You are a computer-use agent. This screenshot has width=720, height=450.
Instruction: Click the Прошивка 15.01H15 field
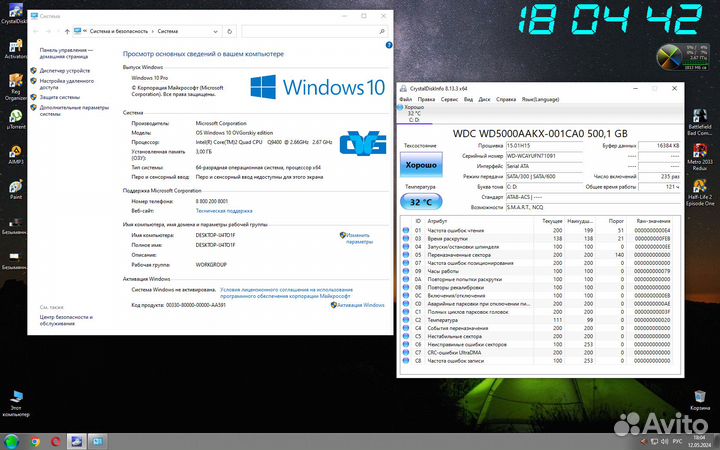(544, 146)
